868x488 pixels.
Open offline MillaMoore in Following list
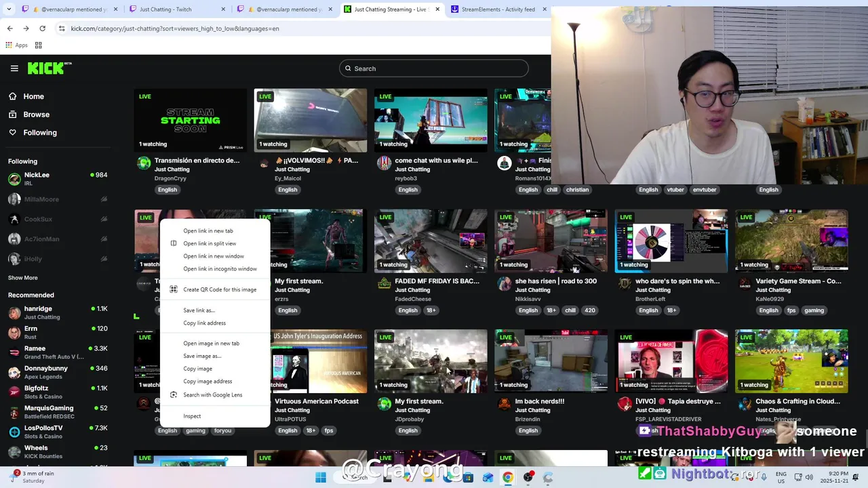pos(58,199)
